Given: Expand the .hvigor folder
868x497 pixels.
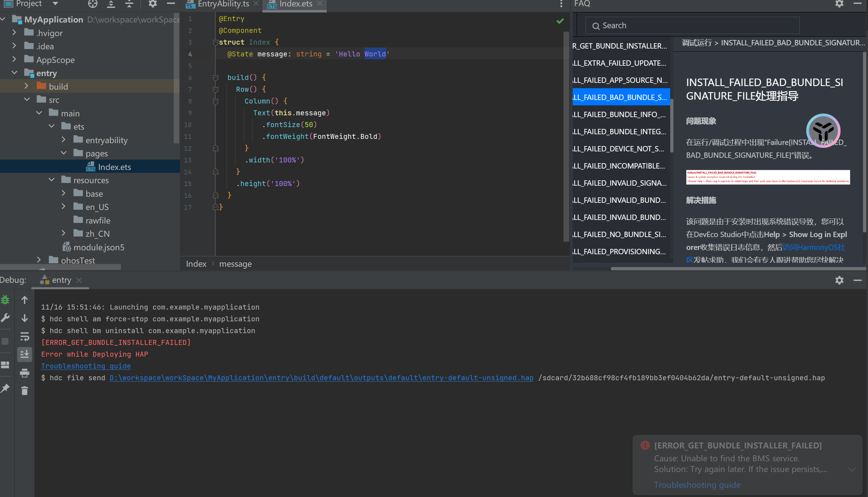Looking at the screenshot, I should tap(14, 32).
